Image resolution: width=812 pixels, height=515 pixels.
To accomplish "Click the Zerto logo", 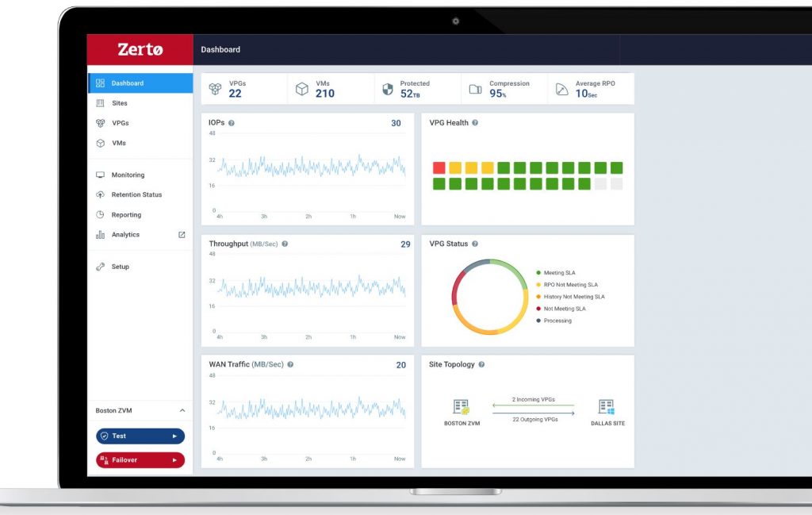I will (140, 49).
